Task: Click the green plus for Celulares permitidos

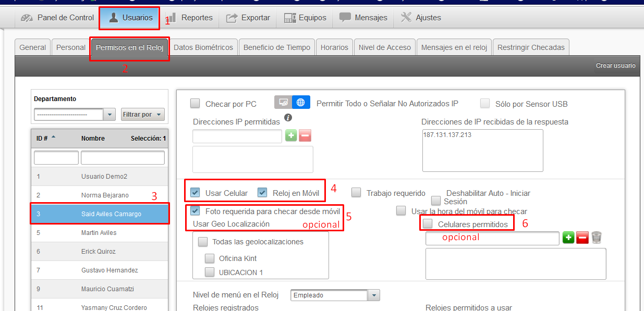Action: 568,238
